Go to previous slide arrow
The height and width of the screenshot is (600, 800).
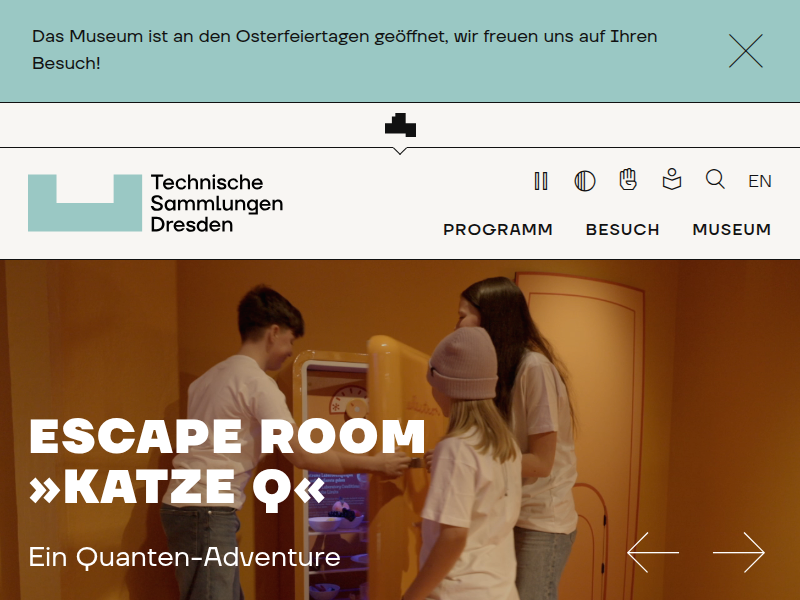coord(653,553)
